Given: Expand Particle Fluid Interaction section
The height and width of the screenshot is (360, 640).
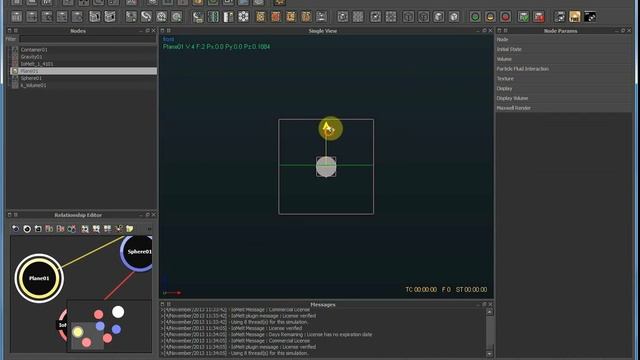Looking at the screenshot, I should pyautogui.click(x=564, y=69).
